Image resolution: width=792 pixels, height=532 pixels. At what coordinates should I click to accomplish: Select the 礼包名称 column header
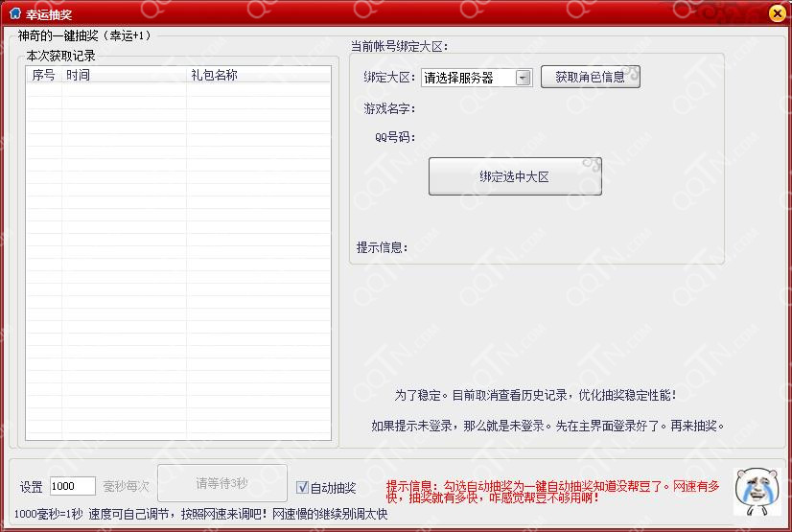coord(214,75)
